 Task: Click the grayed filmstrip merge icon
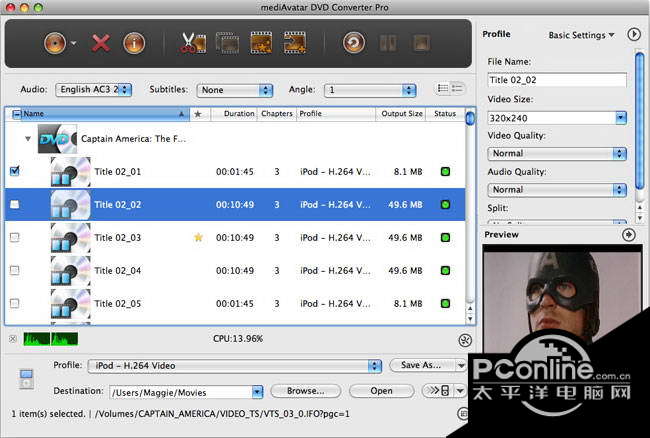[x=227, y=43]
